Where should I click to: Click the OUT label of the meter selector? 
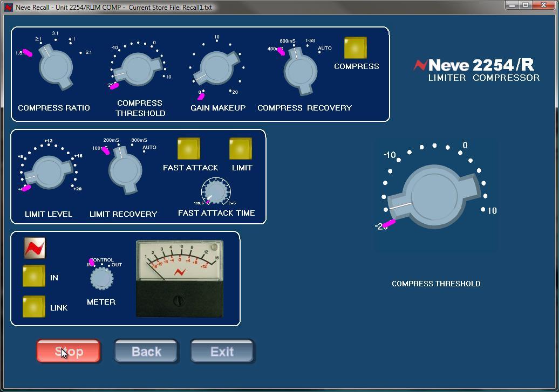click(x=117, y=265)
